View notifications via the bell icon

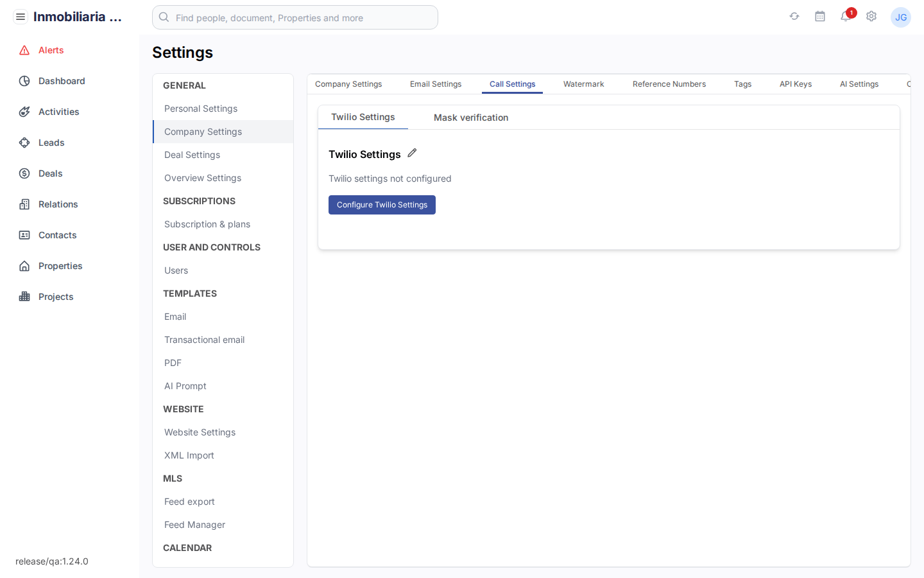click(x=845, y=17)
